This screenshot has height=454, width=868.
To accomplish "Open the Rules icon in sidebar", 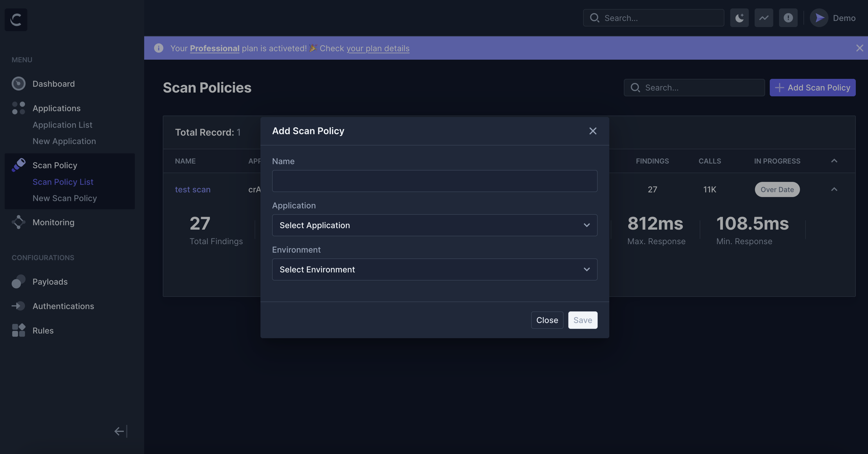I will tap(19, 330).
